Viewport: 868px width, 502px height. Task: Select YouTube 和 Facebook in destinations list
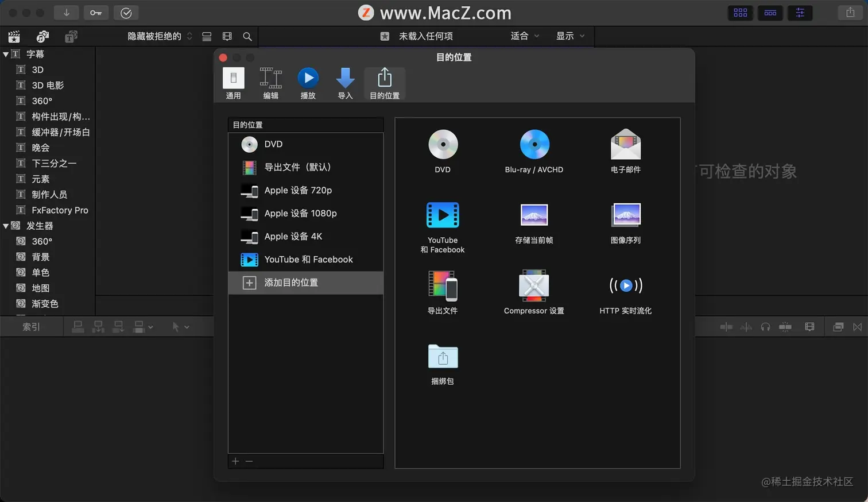(x=305, y=260)
